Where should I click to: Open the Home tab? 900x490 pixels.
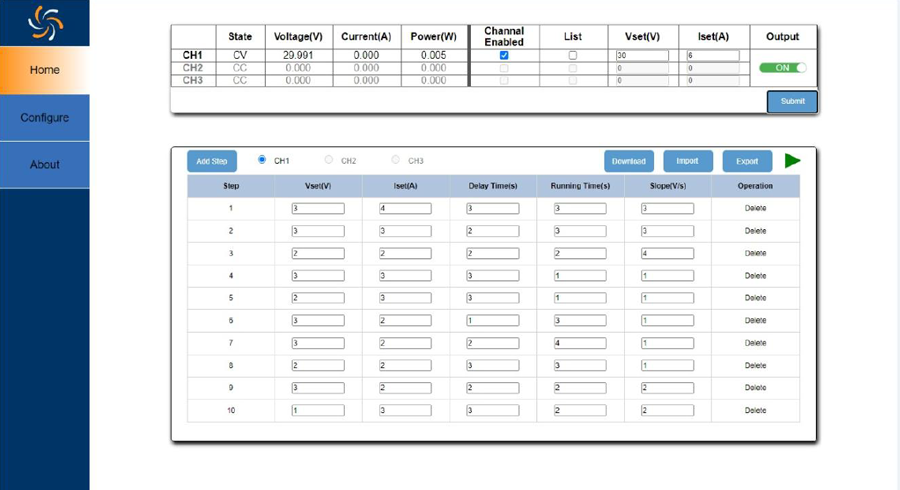(x=45, y=70)
